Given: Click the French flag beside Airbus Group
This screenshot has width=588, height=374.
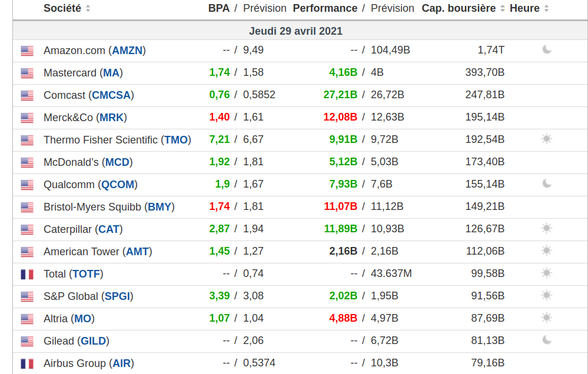Looking at the screenshot, I should (27, 363).
